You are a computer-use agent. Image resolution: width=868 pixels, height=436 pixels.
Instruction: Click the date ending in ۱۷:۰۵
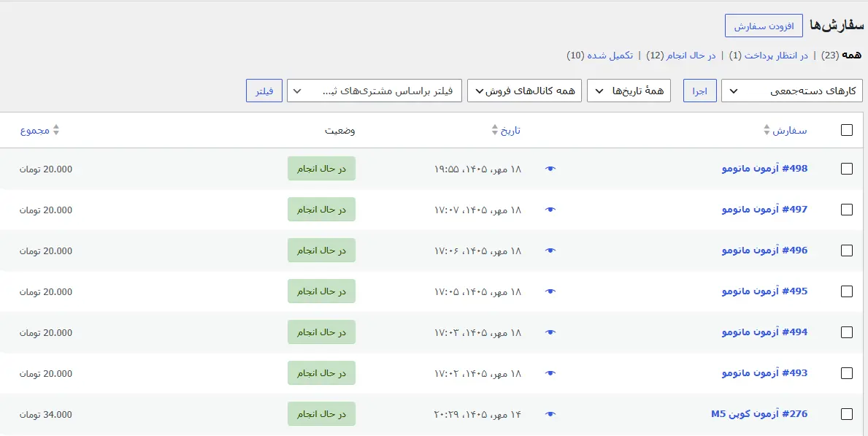[x=477, y=292]
